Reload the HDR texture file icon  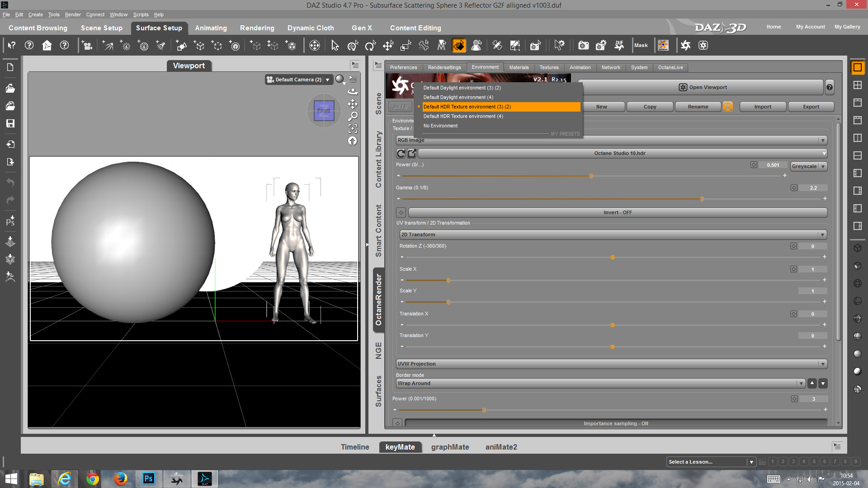(401, 153)
